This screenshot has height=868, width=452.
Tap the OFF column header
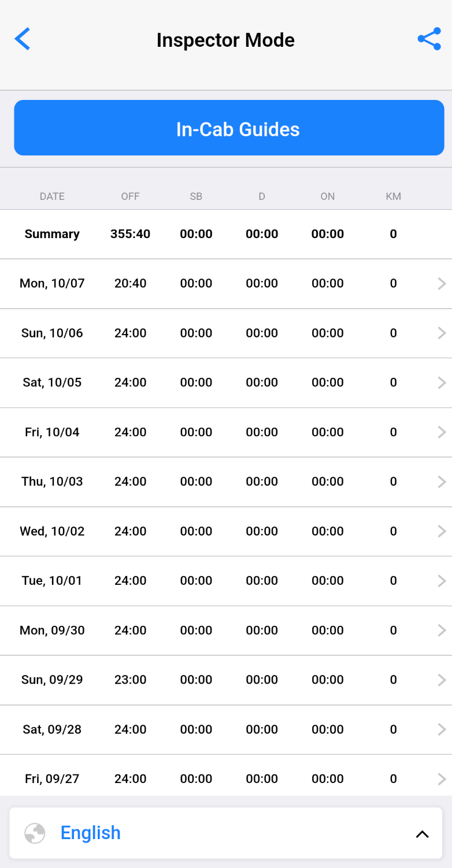pyautogui.click(x=131, y=196)
